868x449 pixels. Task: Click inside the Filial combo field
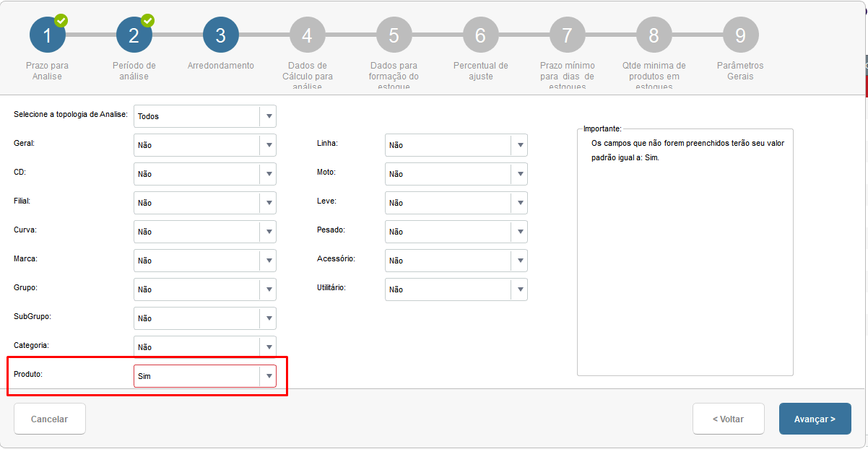(196, 203)
